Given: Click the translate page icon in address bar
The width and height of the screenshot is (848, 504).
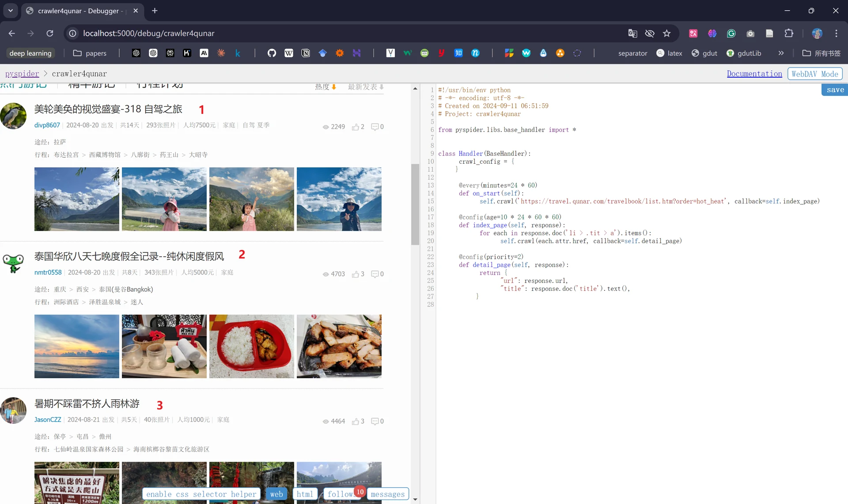Looking at the screenshot, I should pos(632,33).
